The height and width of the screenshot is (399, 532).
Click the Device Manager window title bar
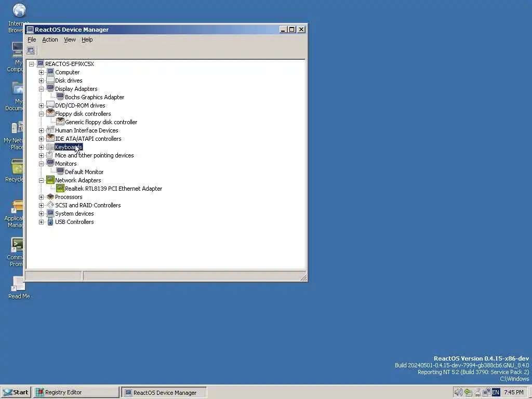[x=153, y=30]
